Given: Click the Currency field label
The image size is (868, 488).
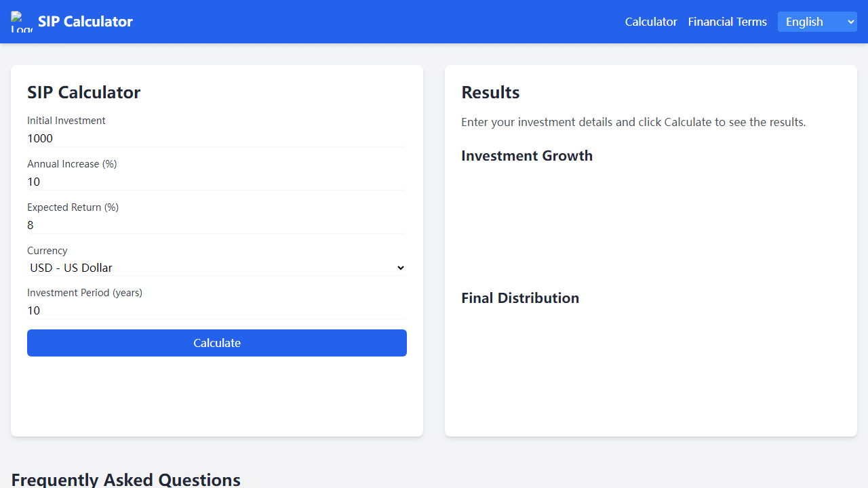Looking at the screenshot, I should (x=47, y=251).
